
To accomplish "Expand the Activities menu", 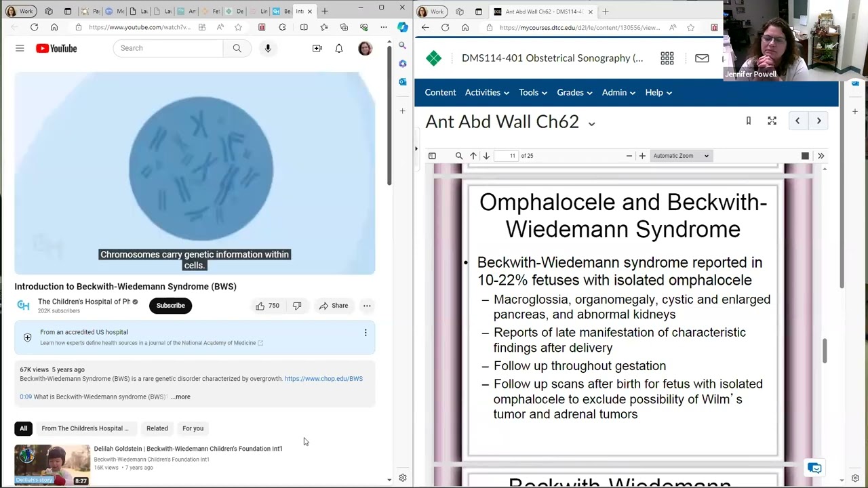I will [487, 92].
